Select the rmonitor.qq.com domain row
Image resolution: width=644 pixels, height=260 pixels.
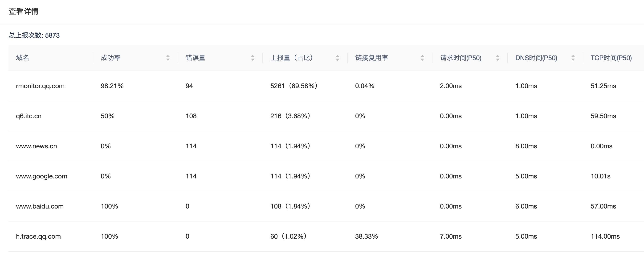[40, 86]
